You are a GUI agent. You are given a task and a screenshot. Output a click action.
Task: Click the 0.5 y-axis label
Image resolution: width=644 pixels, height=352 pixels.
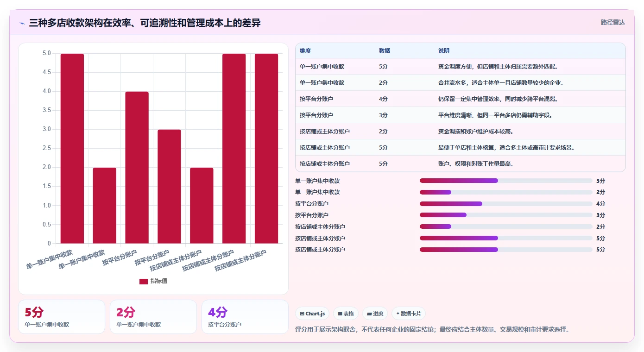coord(46,224)
